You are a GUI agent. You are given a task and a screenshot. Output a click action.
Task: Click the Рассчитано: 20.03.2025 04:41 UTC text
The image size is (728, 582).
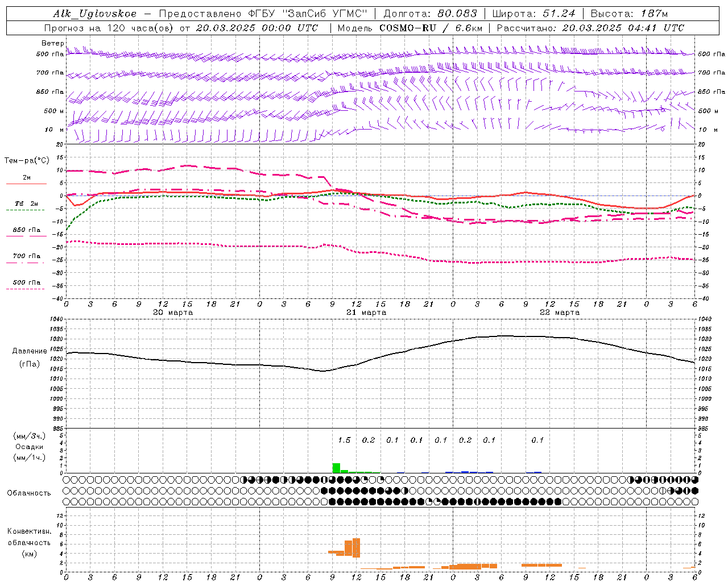tap(590, 28)
